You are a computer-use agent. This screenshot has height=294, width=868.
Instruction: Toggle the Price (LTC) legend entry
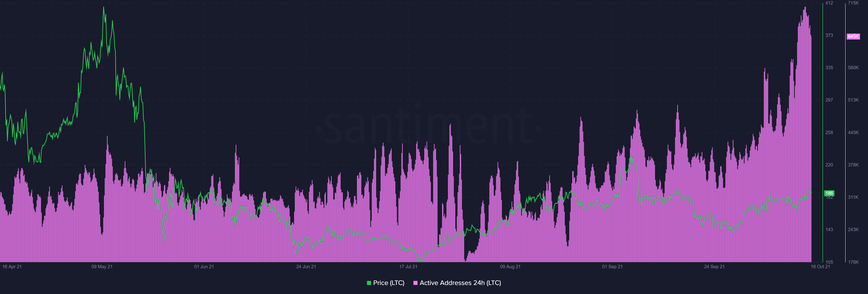pyautogui.click(x=385, y=283)
